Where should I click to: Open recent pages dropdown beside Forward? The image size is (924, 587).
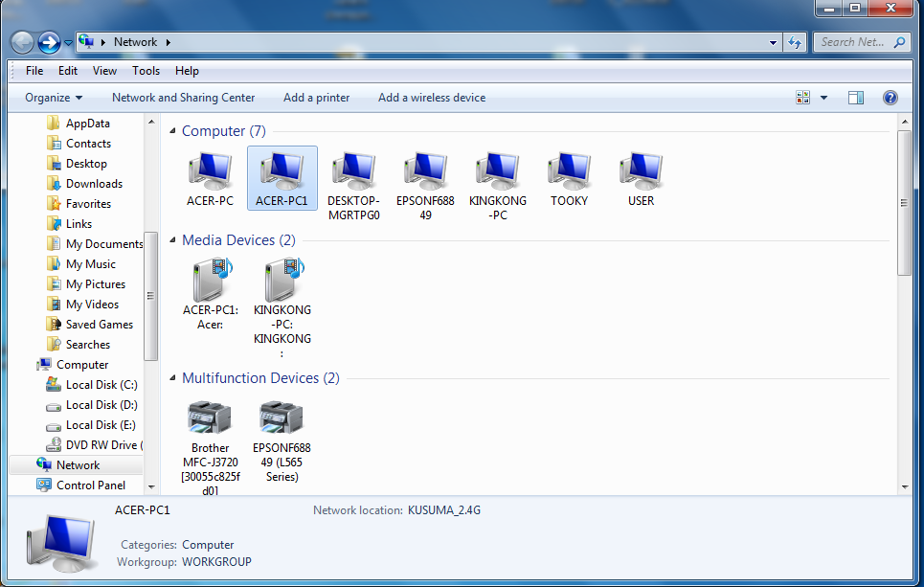pos(68,42)
